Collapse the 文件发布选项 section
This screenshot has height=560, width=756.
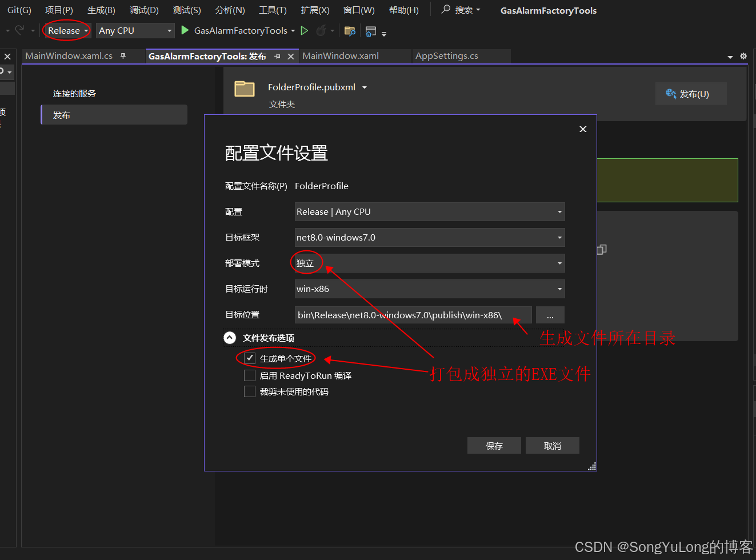[230, 337]
